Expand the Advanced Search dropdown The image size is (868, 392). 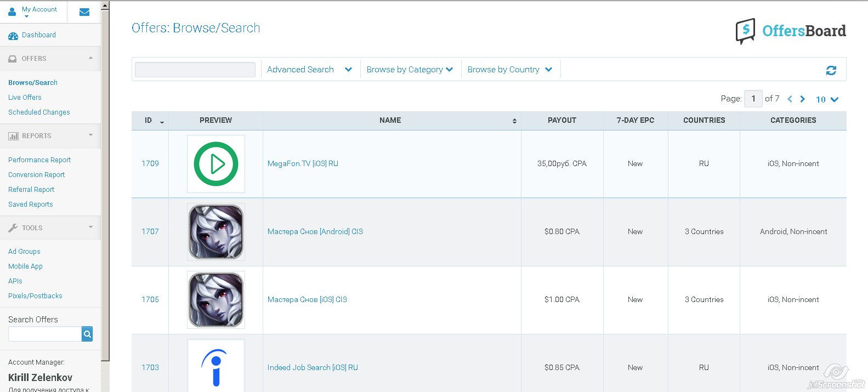[309, 70]
